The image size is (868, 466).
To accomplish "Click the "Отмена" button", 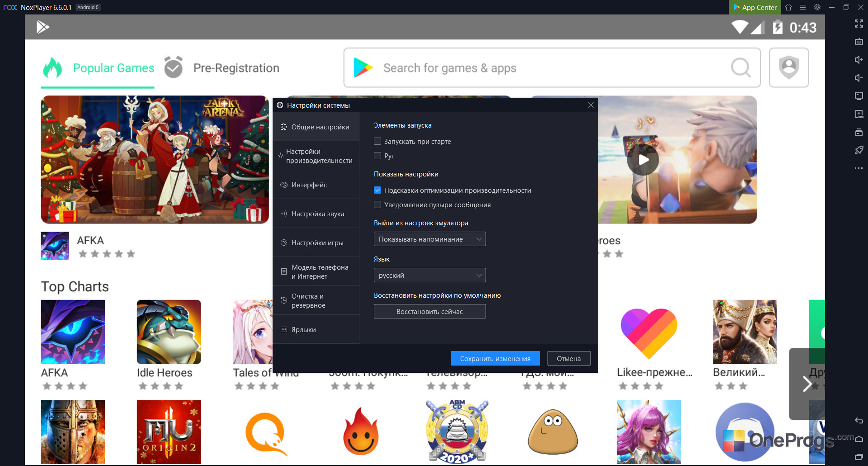I will 569,358.
